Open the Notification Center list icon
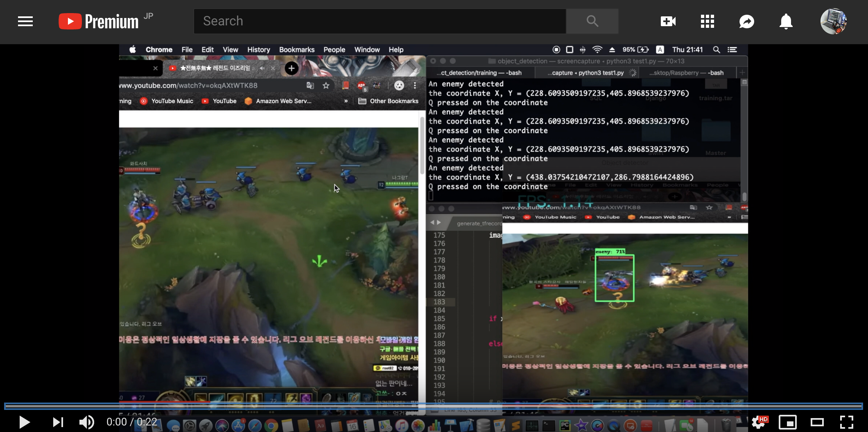This screenshot has height=432, width=868. point(732,49)
